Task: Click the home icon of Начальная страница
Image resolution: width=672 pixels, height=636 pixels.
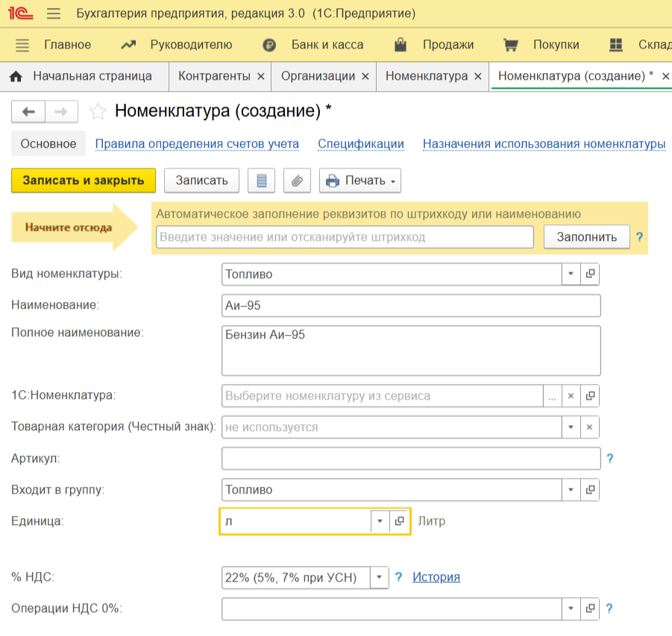Action: [x=16, y=76]
